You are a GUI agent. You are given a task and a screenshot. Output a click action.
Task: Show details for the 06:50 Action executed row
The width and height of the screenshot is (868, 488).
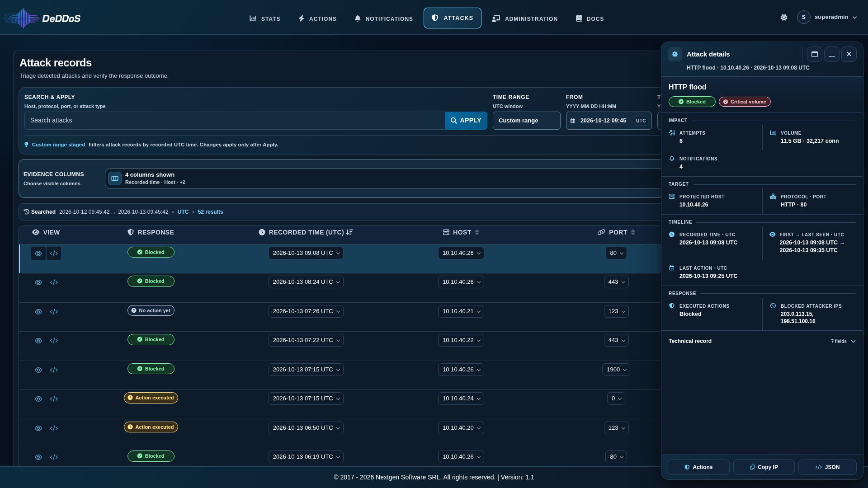[x=38, y=428]
